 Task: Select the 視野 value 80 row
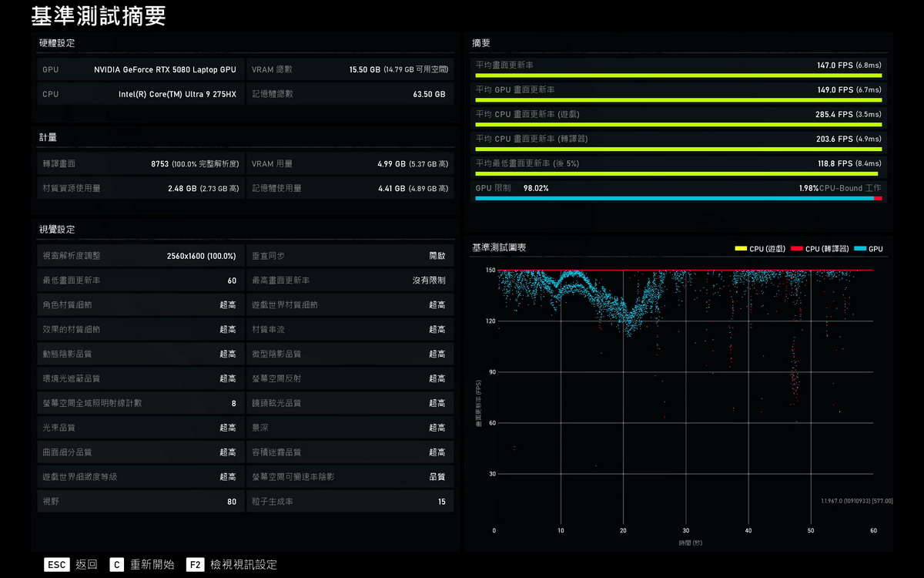[139, 502]
